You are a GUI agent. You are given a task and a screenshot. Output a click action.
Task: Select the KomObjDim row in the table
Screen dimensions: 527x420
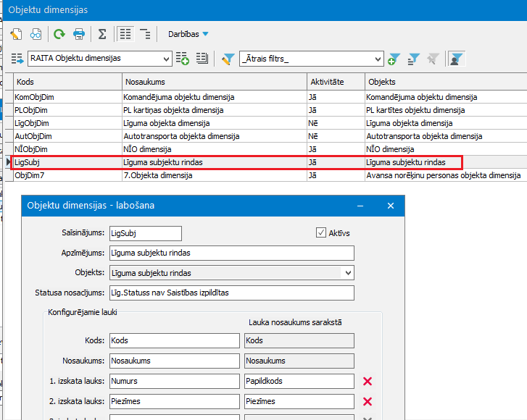point(67,97)
